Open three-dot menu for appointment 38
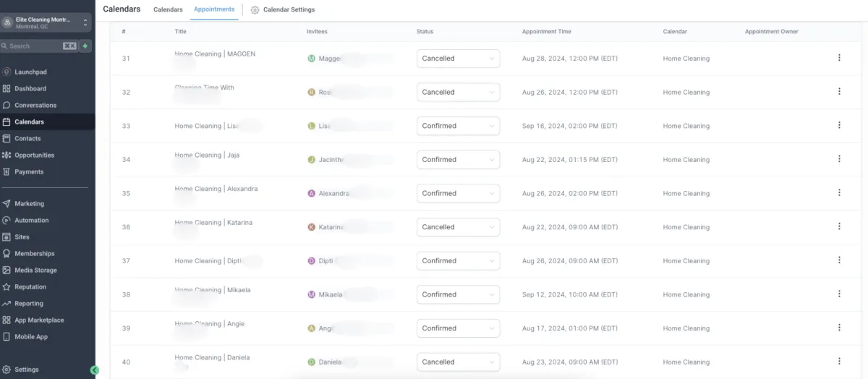The height and width of the screenshot is (379, 868). (839, 294)
